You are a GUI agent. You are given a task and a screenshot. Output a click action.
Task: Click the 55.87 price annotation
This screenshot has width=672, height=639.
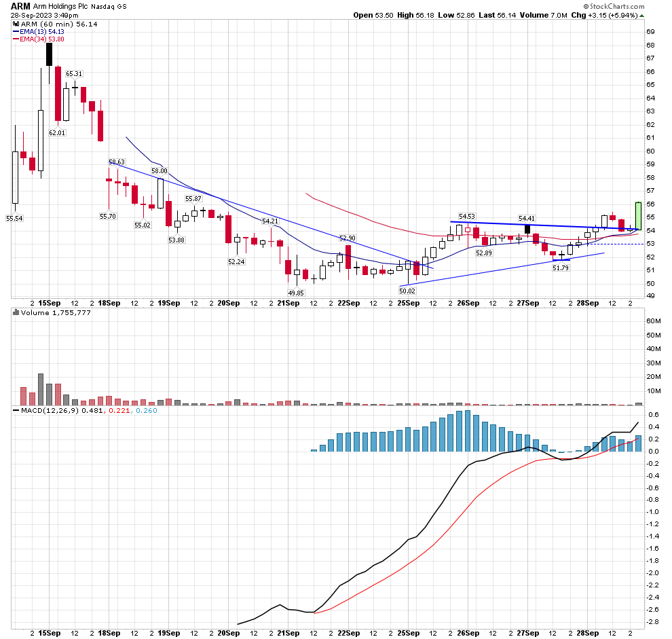click(x=193, y=199)
